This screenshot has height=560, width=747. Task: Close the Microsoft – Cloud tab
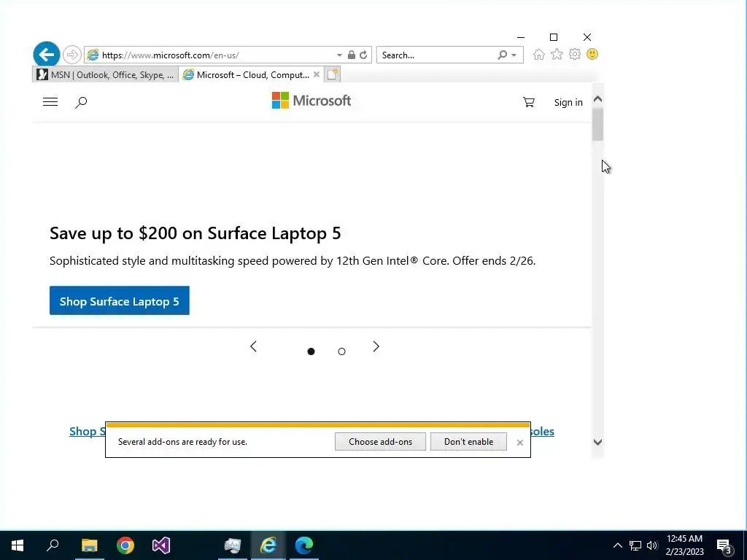tap(317, 74)
